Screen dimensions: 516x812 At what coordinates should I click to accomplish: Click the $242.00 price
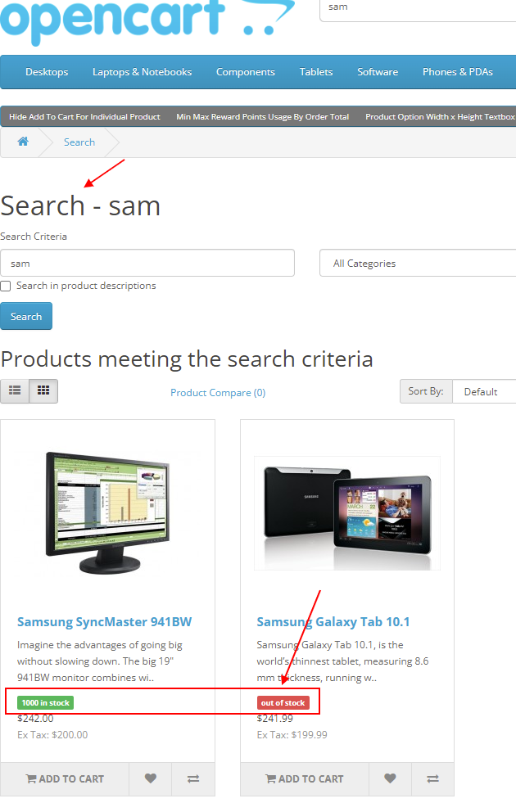(x=35, y=718)
